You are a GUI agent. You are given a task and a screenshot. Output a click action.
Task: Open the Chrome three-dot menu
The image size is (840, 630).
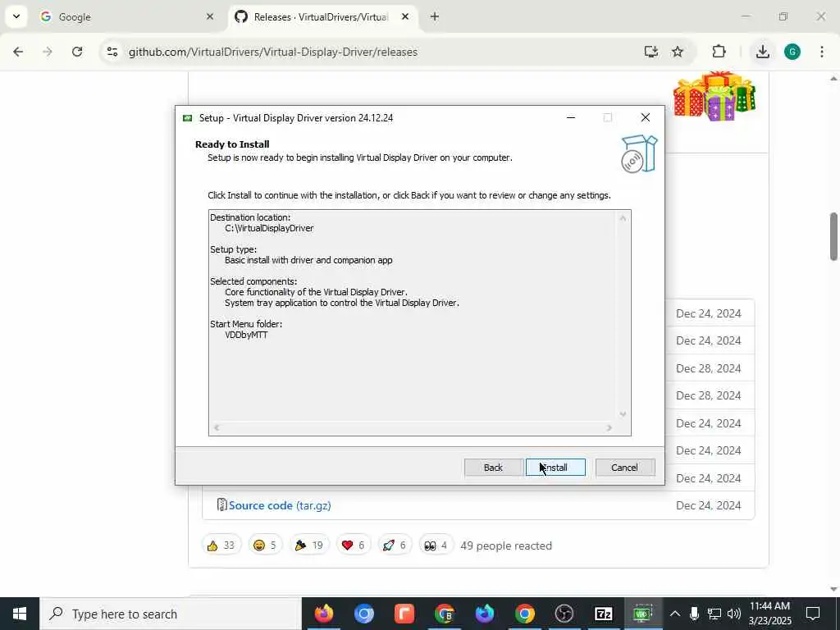click(822, 52)
